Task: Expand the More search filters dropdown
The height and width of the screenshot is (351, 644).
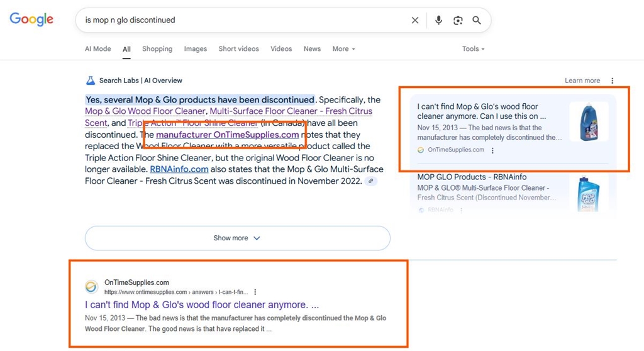Action: click(x=344, y=48)
